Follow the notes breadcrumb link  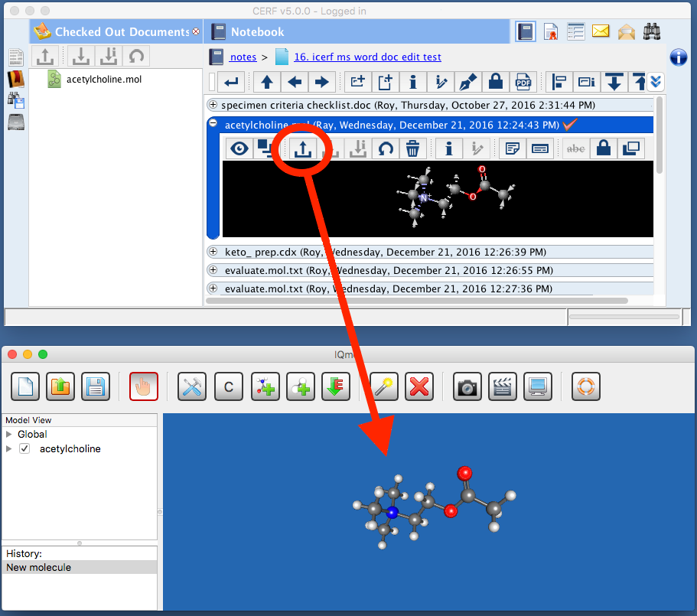coord(243,57)
